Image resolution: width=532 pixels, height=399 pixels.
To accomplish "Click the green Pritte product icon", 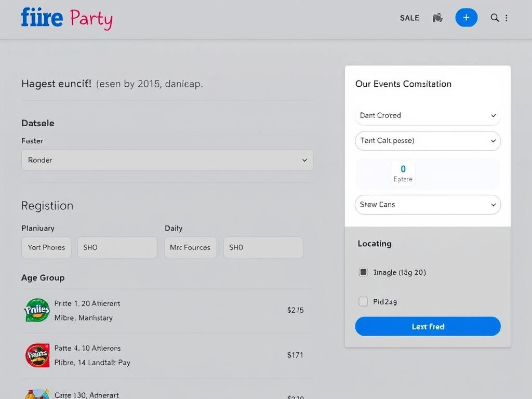I will click(37, 310).
